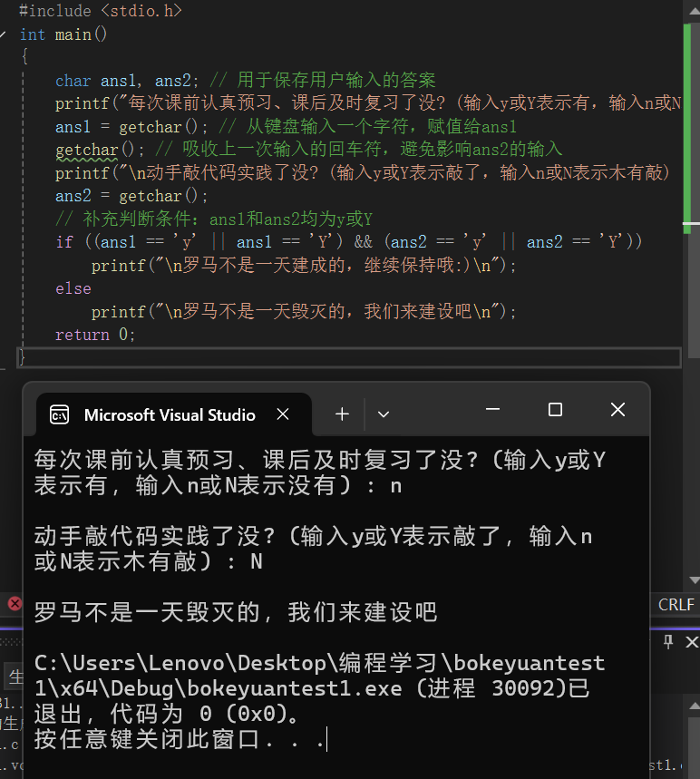Image resolution: width=700 pixels, height=779 pixels.
Task: Click the terminal icon in the tab
Action: click(x=59, y=414)
